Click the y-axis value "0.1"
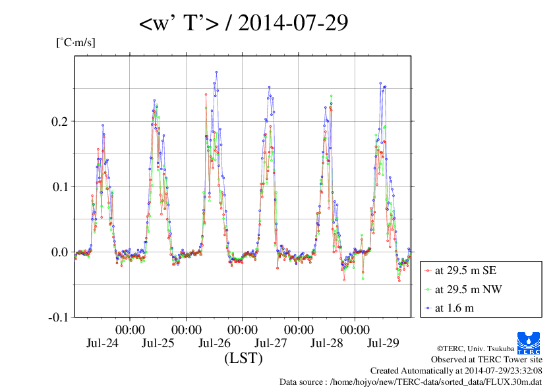 pos(60,186)
